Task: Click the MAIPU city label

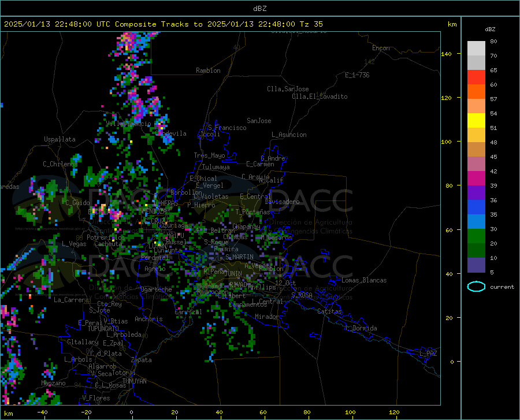Action: click(x=176, y=235)
